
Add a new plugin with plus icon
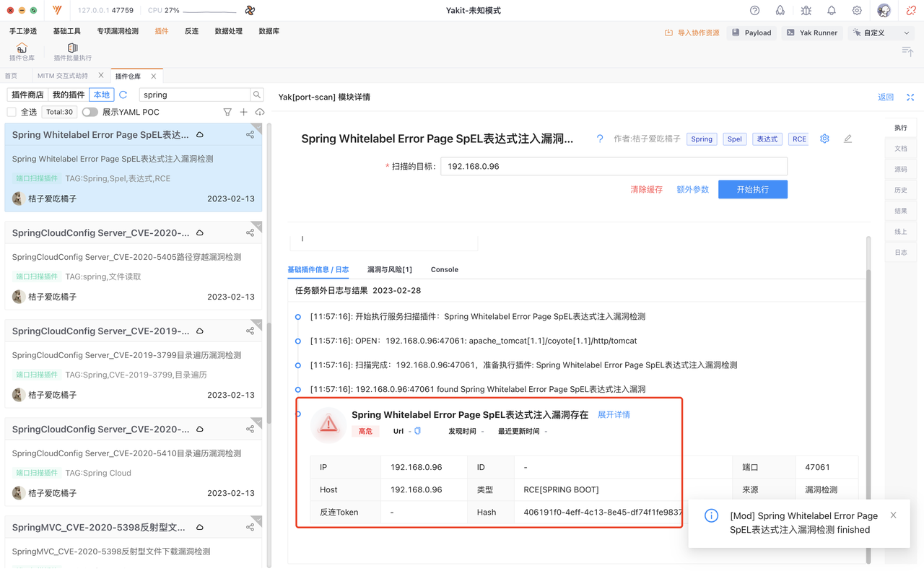[x=243, y=112]
